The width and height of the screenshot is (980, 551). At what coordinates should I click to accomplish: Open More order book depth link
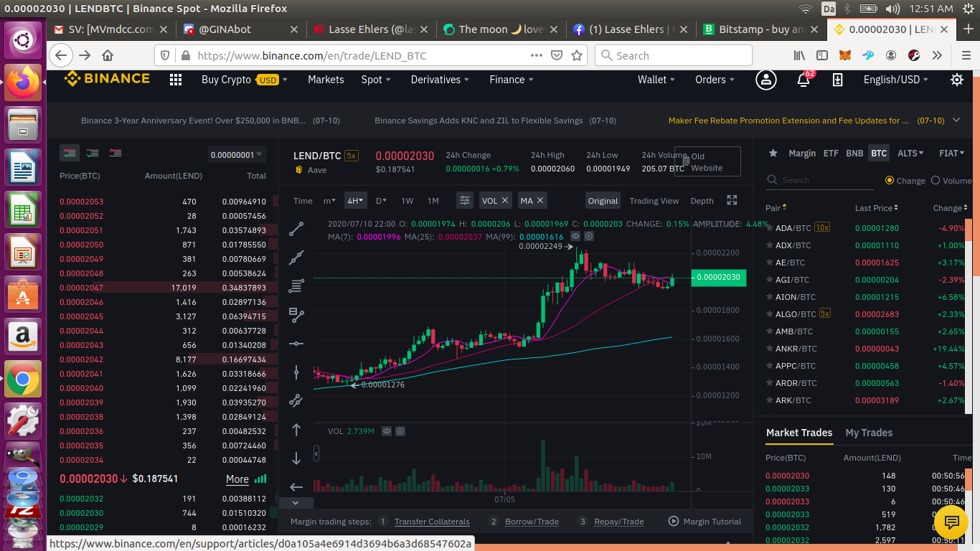237,479
